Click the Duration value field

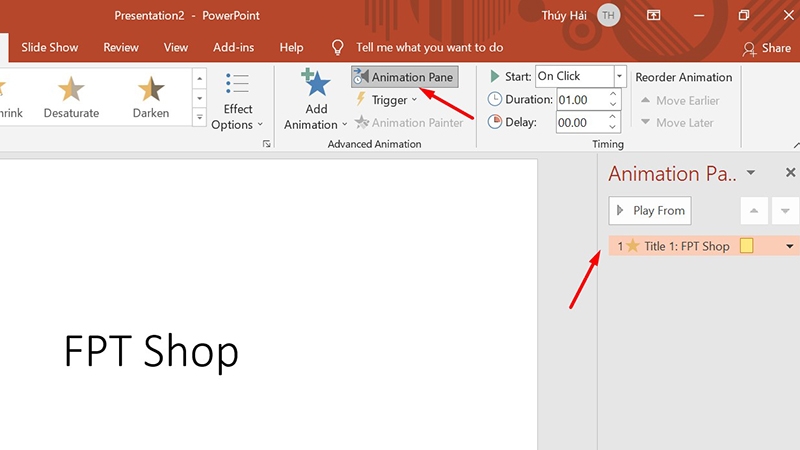tap(581, 99)
